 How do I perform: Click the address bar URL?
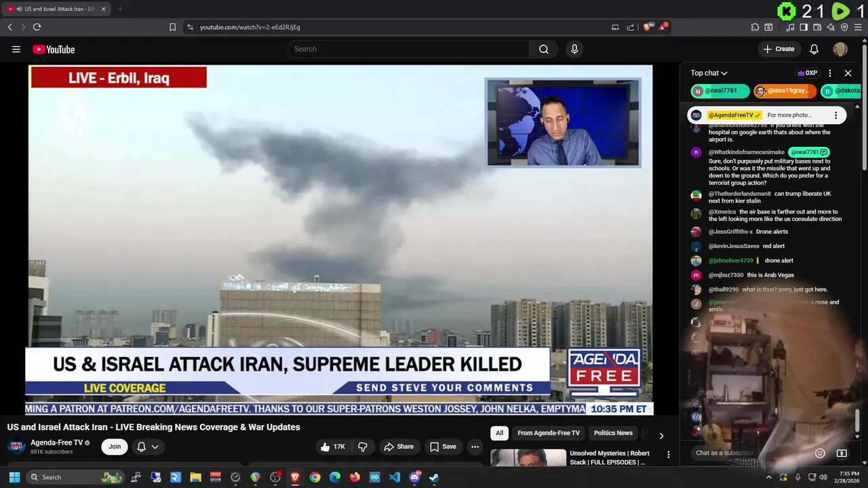point(250,27)
